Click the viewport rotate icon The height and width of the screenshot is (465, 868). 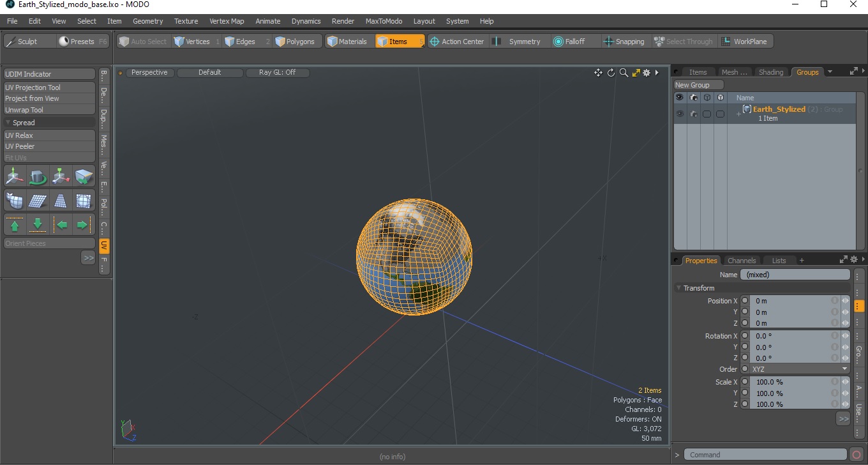[611, 73]
